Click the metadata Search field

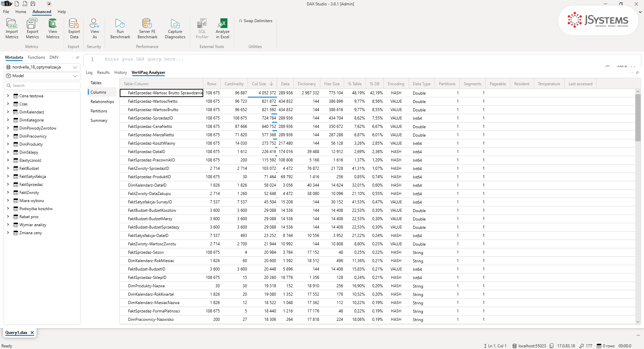(42, 86)
